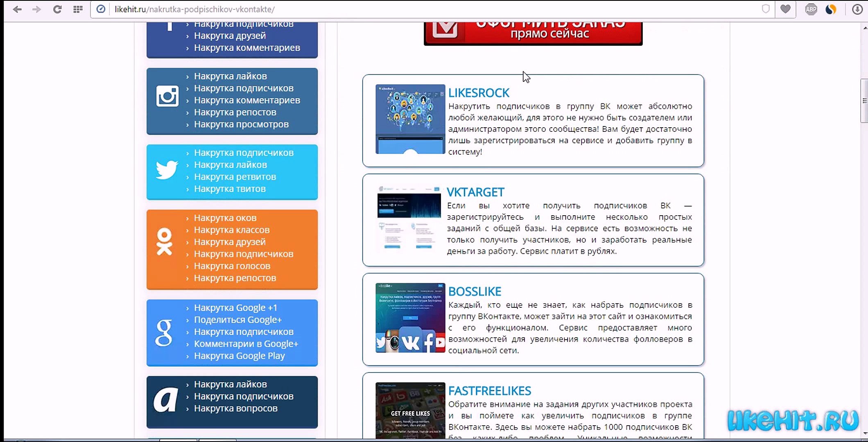Open the BOSSLIKE heading link
Image resolution: width=868 pixels, height=442 pixels.
coord(475,291)
